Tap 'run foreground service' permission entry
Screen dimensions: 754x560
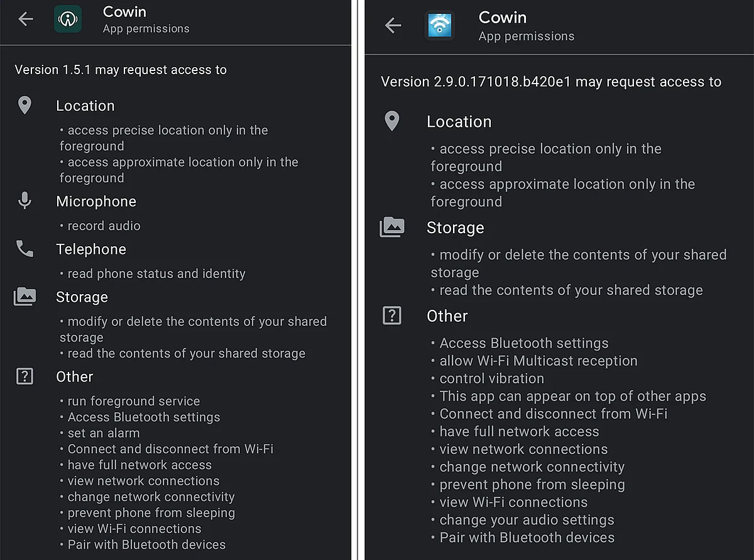[130, 401]
